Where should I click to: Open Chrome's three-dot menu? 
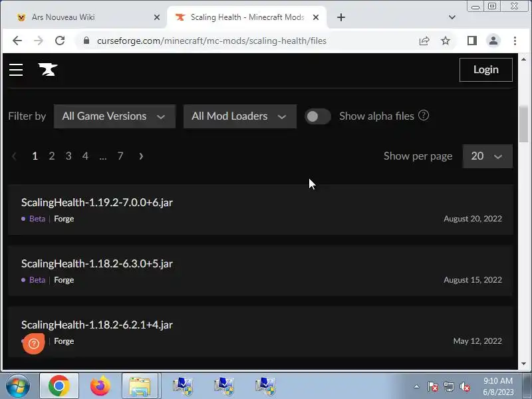point(515,41)
